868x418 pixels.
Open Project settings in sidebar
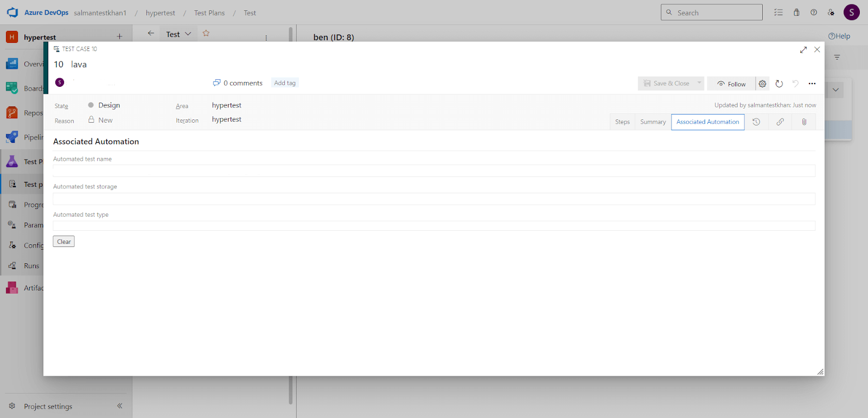(48, 407)
